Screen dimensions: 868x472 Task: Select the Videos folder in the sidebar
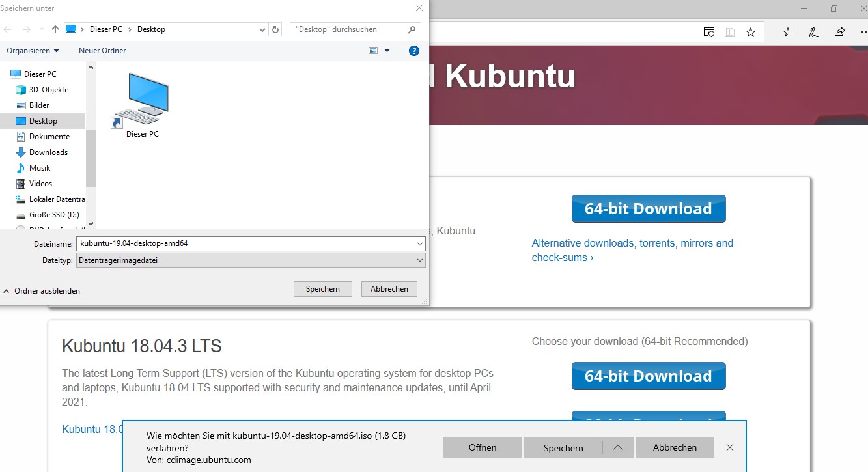click(40, 184)
